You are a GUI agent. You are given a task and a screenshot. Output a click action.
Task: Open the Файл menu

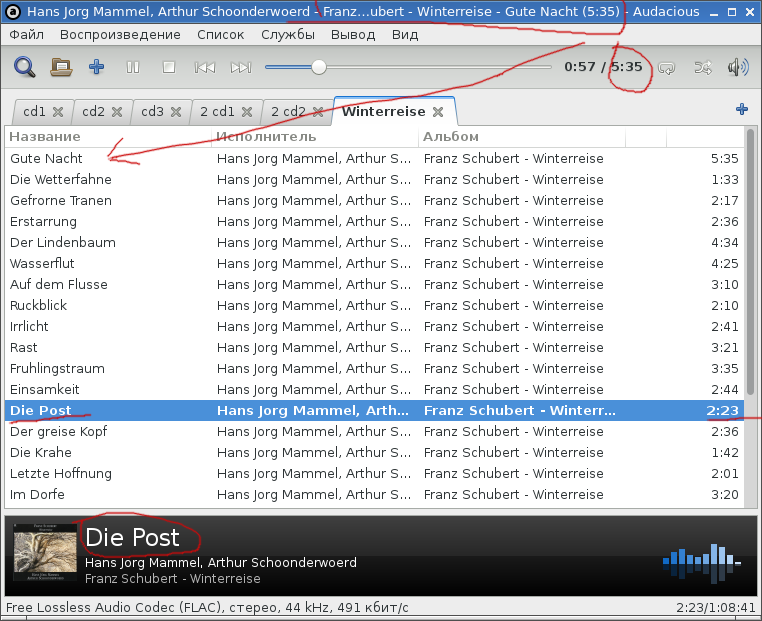(26, 34)
